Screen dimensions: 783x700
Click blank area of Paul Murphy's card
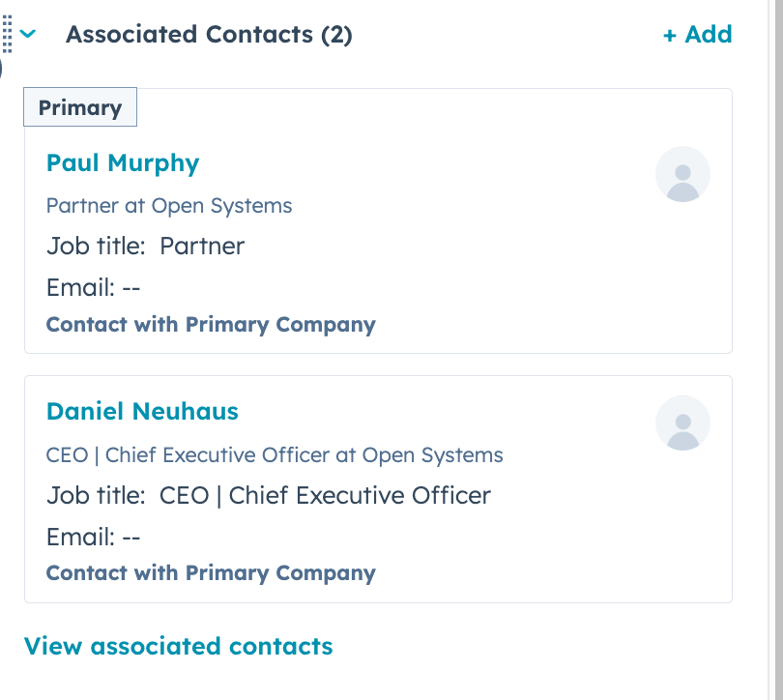click(x=541, y=280)
